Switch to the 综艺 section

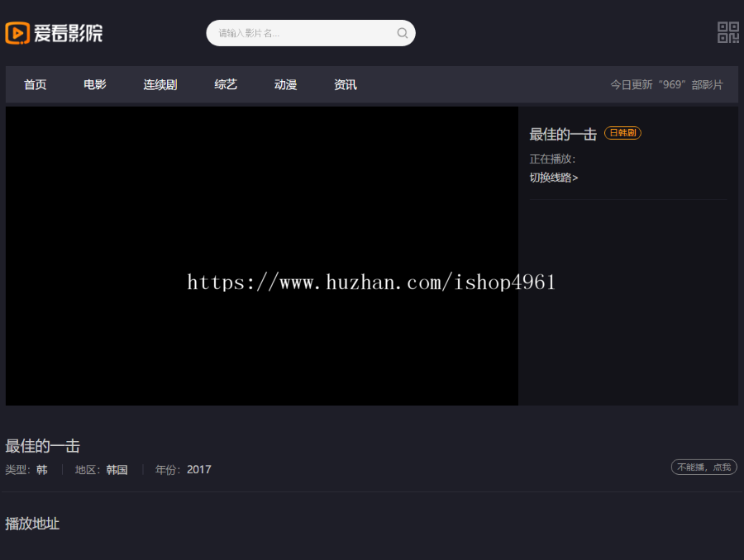click(225, 84)
